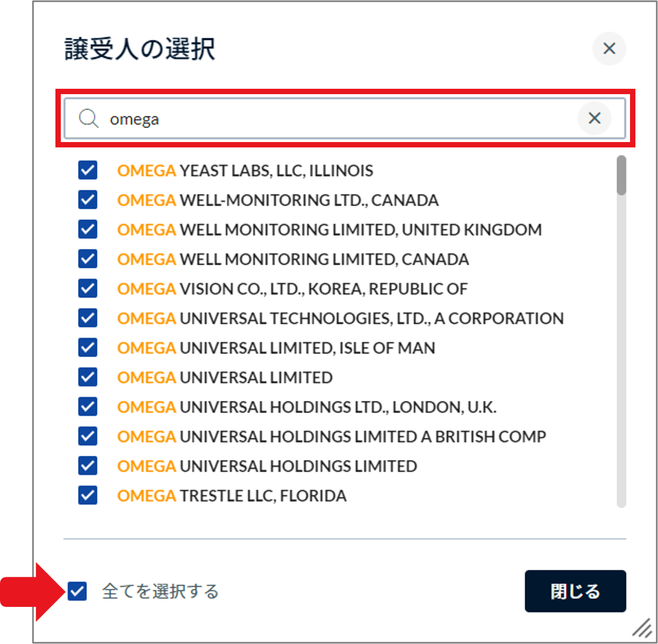
Task: Click the omega search input field
Action: pyautogui.click(x=345, y=118)
